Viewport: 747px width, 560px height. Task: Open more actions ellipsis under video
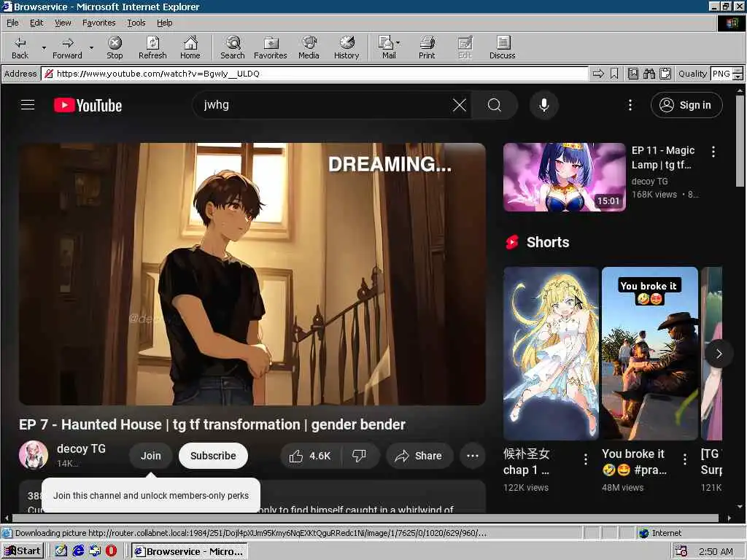pos(472,456)
